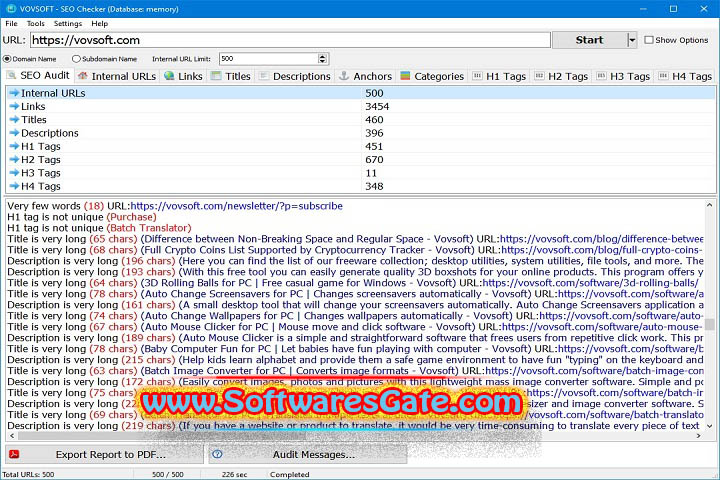Click the 'Total URLs: 500' status entry

[28, 474]
